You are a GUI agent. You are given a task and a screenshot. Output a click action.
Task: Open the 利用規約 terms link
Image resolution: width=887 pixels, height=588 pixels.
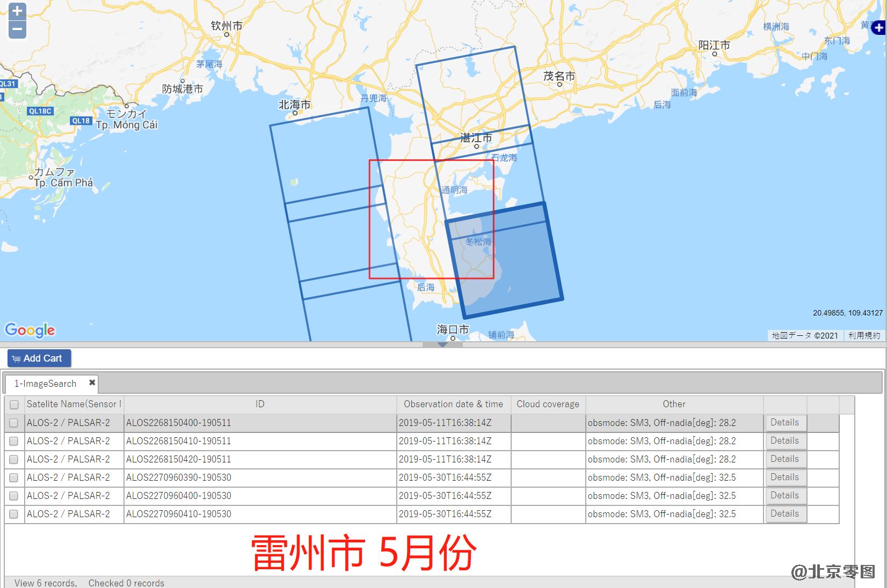[x=864, y=335]
